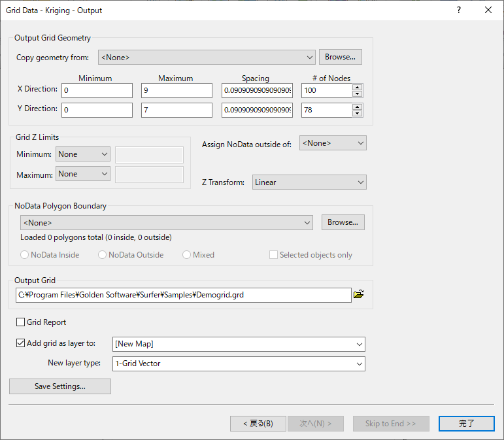This screenshot has height=440, width=504.
Task: Decrease X Direction number of nodes
Action: [x=358, y=94]
